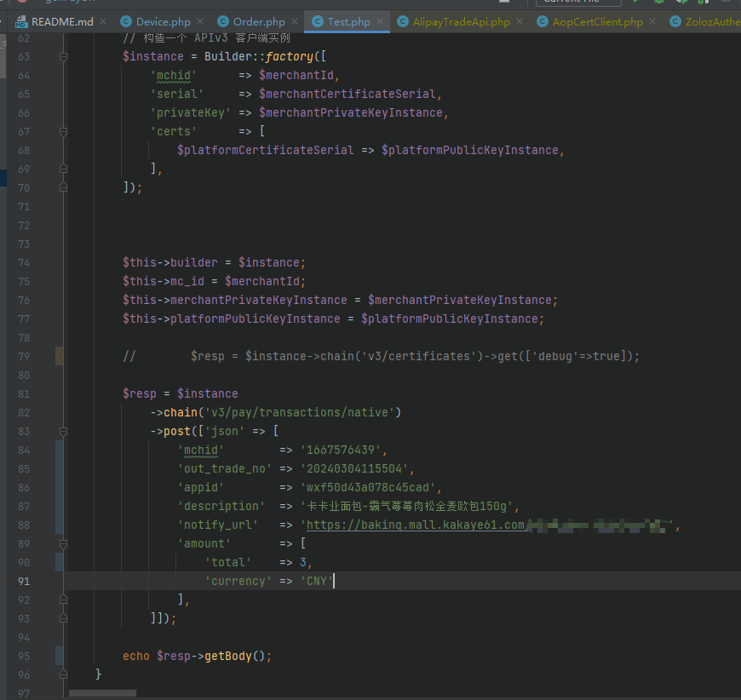Click the change marker beside line 95
The height and width of the screenshot is (700, 741).
(59, 656)
